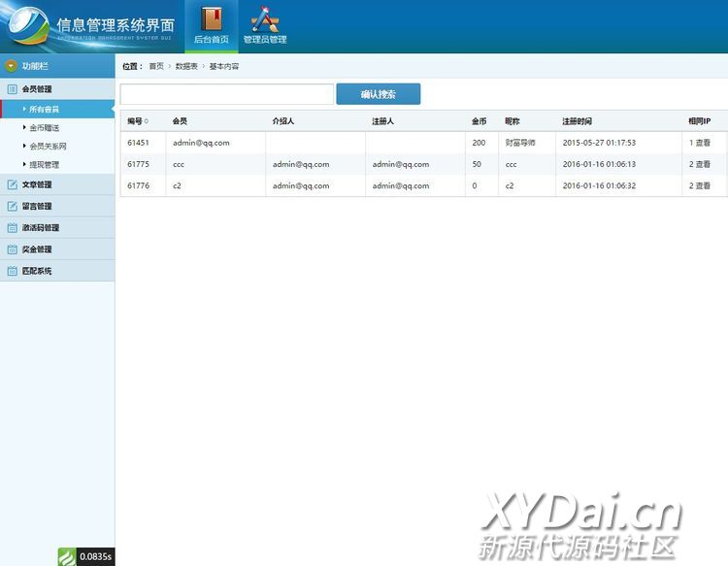
Task: Click 注册时间 column header
Action: [578, 121]
